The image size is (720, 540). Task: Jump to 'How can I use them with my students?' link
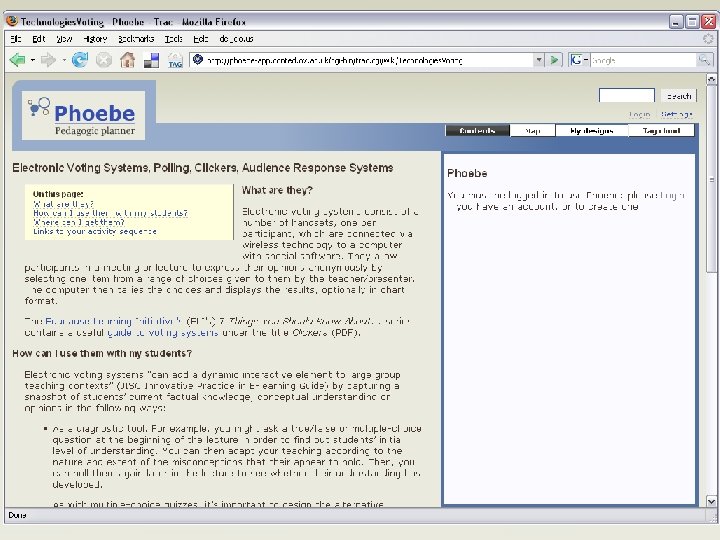(x=110, y=213)
